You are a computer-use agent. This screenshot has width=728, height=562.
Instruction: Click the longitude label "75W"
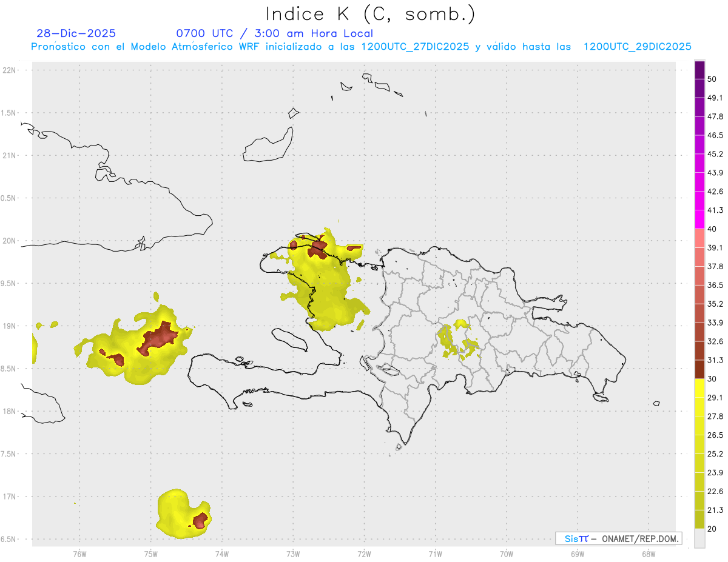pyautogui.click(x=150, y=554)
